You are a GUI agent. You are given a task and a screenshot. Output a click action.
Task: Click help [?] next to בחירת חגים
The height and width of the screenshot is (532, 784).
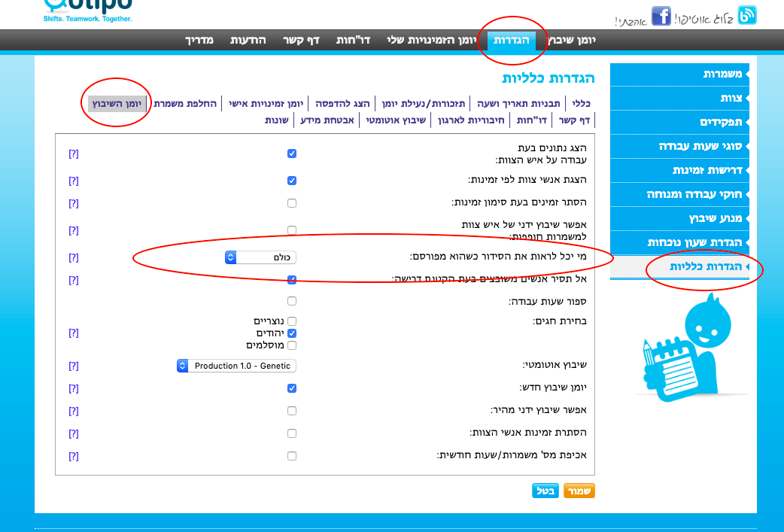click(x=74, y=333)
